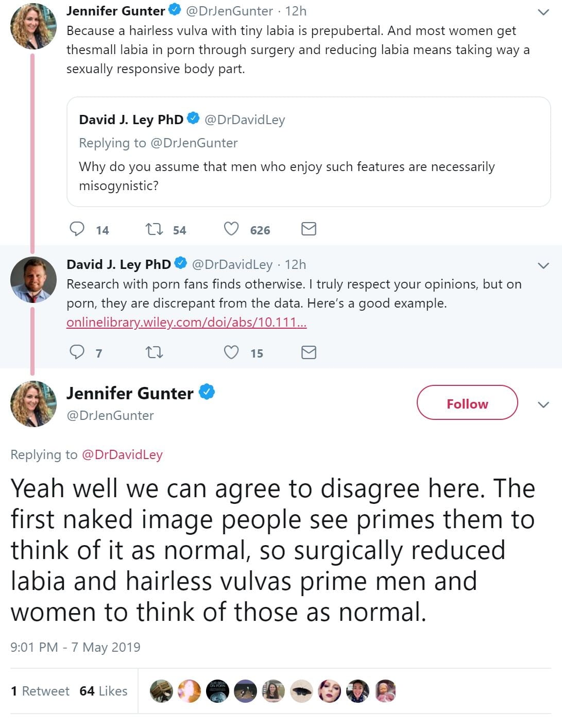Share David Ley's tweet by message
The height and width of the screenshot is (728, 562).
(x=308, y=352)
